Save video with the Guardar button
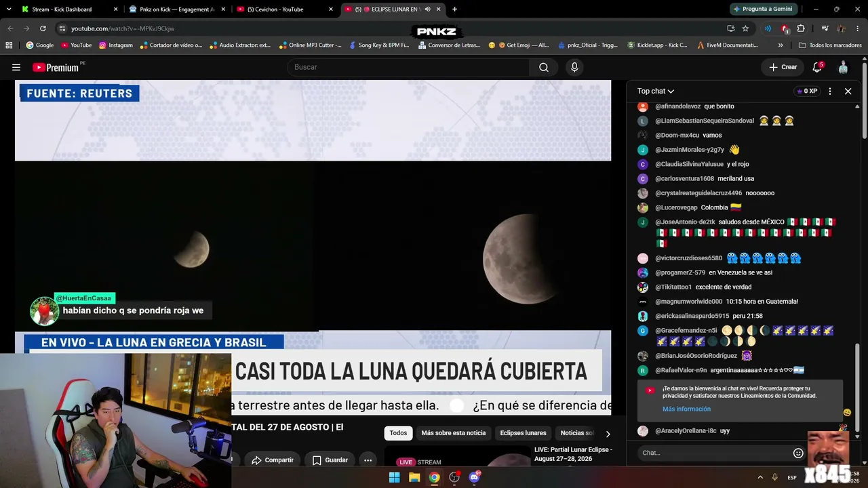The width and height of the screenshot is (868, 488). [330, 460]
